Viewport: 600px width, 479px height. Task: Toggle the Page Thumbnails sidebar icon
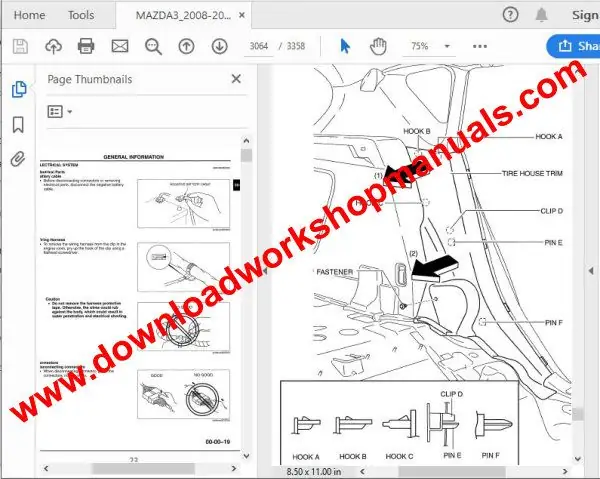(19, 89)
